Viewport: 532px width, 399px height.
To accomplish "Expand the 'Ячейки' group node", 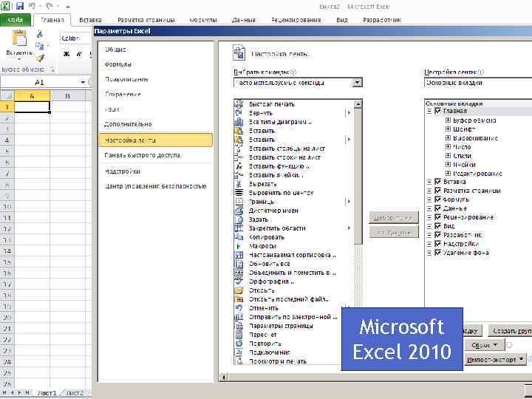I will click(448, 165).
